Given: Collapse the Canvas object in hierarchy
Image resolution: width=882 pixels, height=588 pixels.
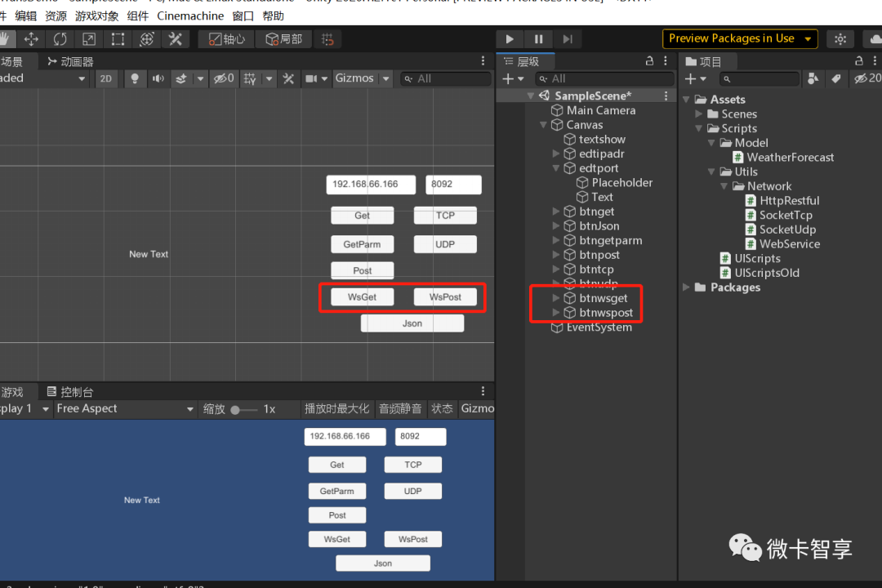Looking at the screenshot, I should tap(543, 125).
